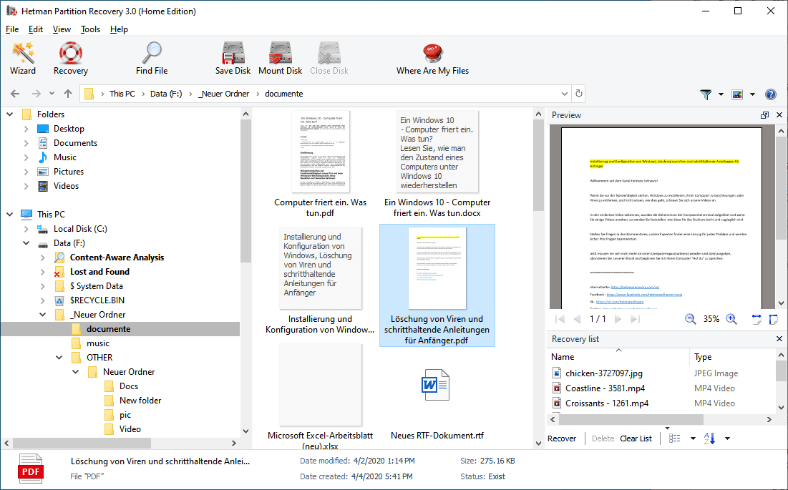
Task: Expand the Desktop folder node
Action: click(26, 129)
